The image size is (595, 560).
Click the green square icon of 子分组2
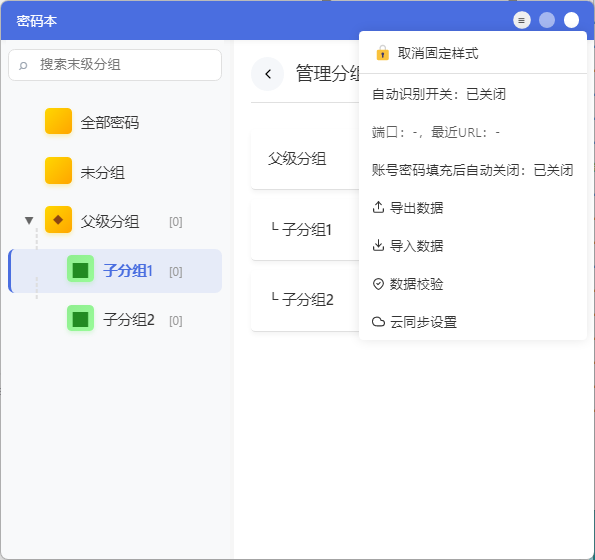(x=80, y=318)
